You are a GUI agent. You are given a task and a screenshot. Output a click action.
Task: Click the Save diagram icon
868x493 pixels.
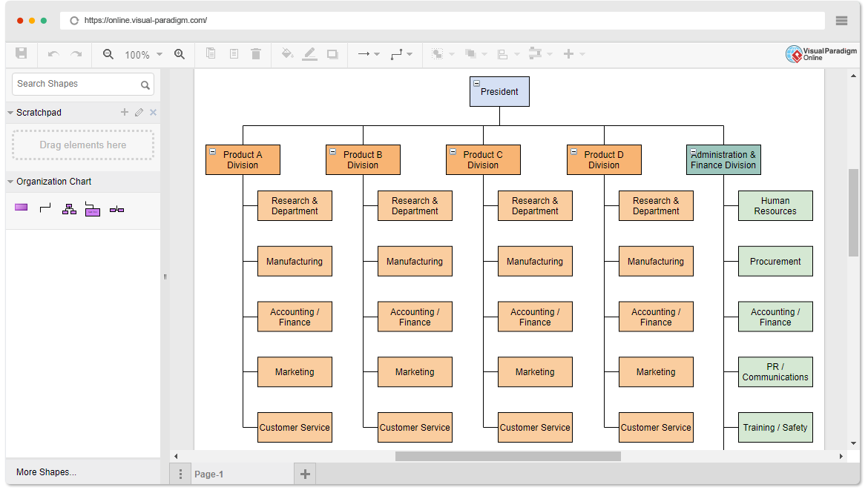[21, 53]
